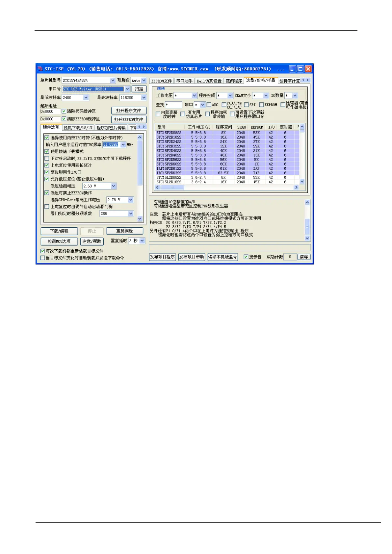Open the 最高波特率 115200 dropdown

[x=144, y=97]
